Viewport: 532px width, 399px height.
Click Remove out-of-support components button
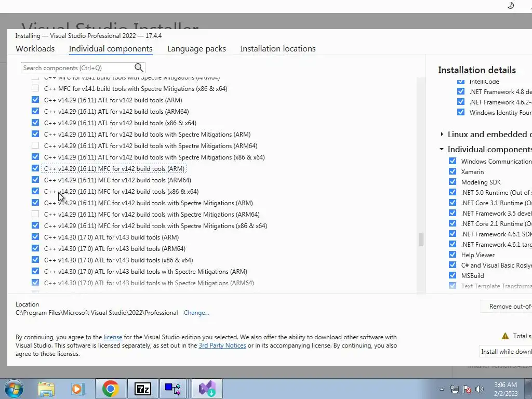(506, 307)
